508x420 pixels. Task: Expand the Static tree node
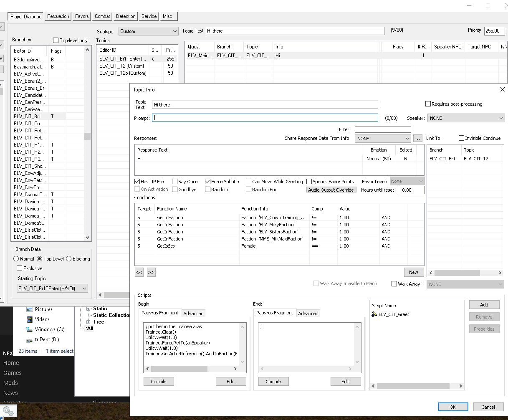[88, 309]
